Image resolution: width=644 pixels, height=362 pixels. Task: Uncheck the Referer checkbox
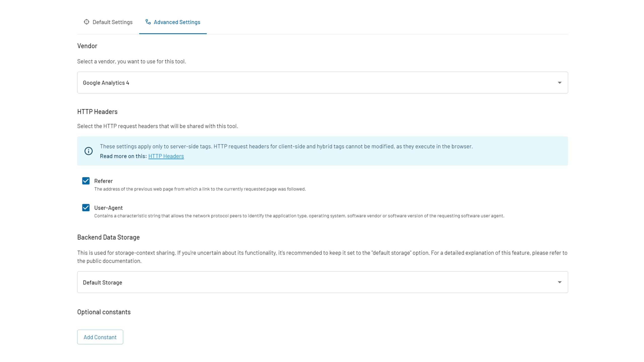(86, 181)
